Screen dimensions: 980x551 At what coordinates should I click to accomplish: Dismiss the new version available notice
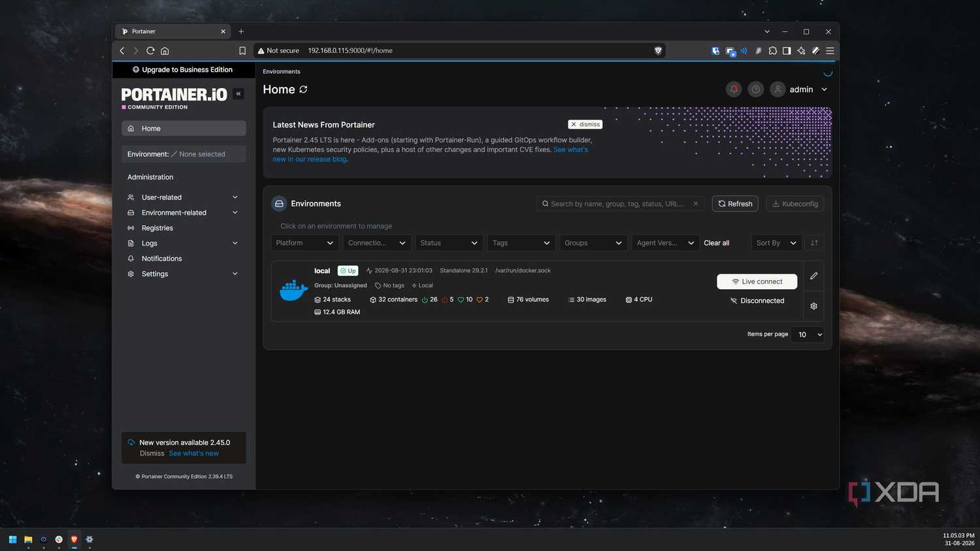point(152,453)
